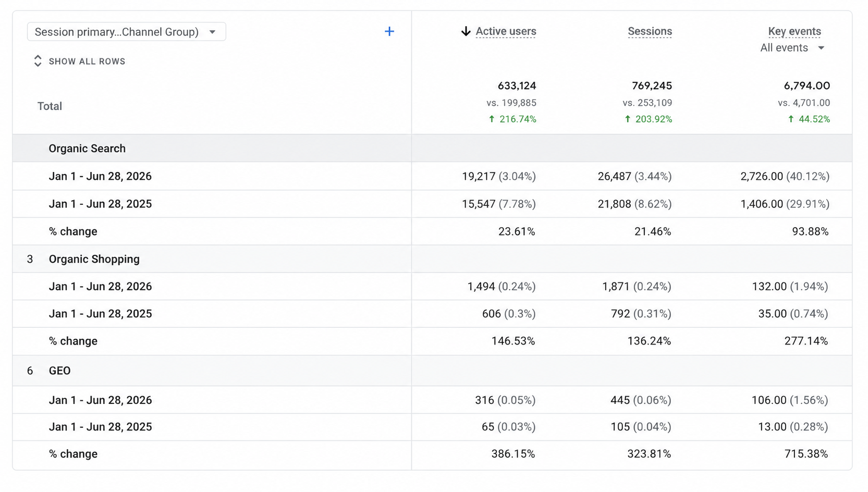Click Organic Shopping 2026 sessions 1,871
This screenshot has height=492, width=868.
pyautogui.click(x=616, y=286)
